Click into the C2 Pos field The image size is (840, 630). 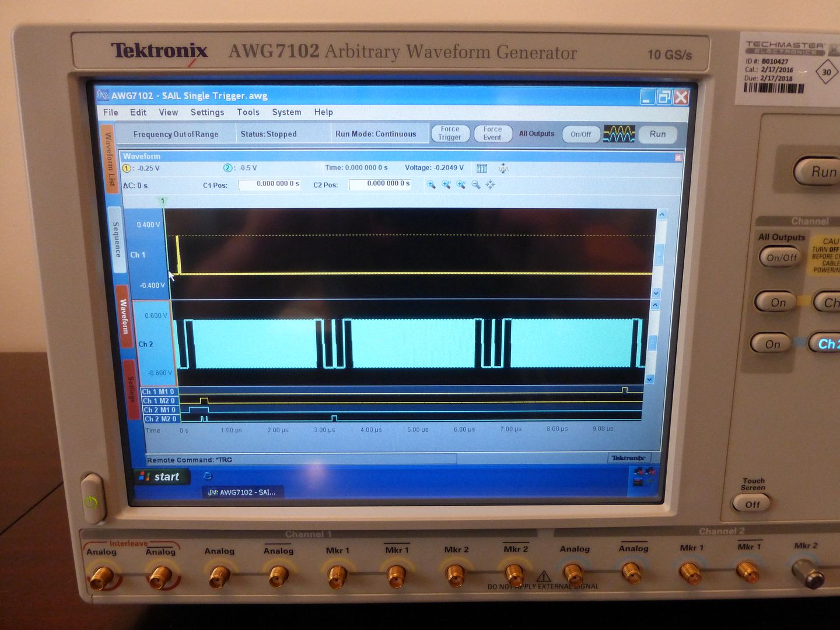point(380,184)
